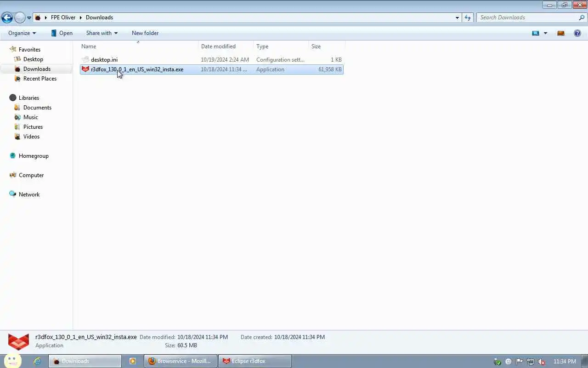Open the Help icon
Screen dimensions: 588x368
[577, 33]
